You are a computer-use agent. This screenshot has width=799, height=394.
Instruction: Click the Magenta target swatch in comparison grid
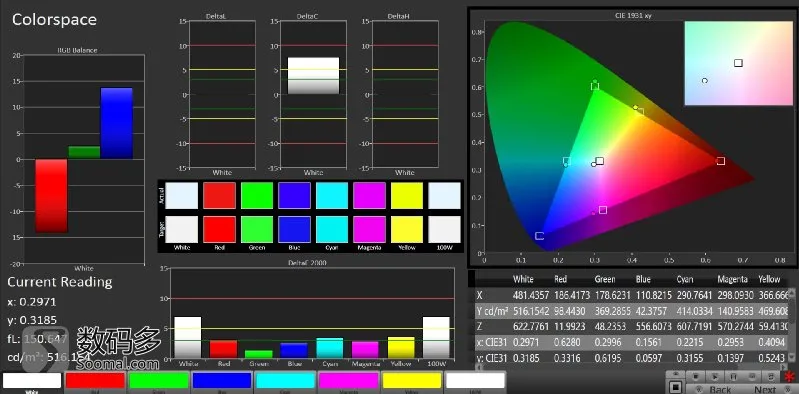pyautogui.click(x=369, y=229)
